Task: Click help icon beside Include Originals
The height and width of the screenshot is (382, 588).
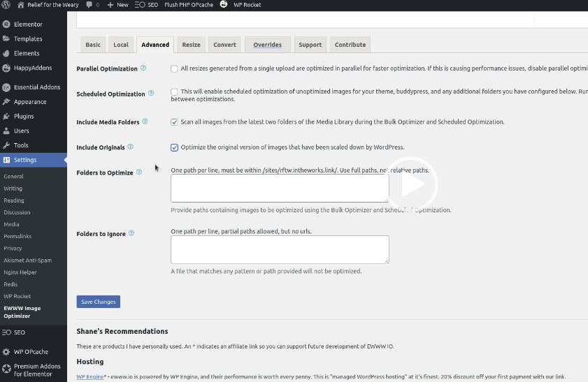Action: [131, 147]
